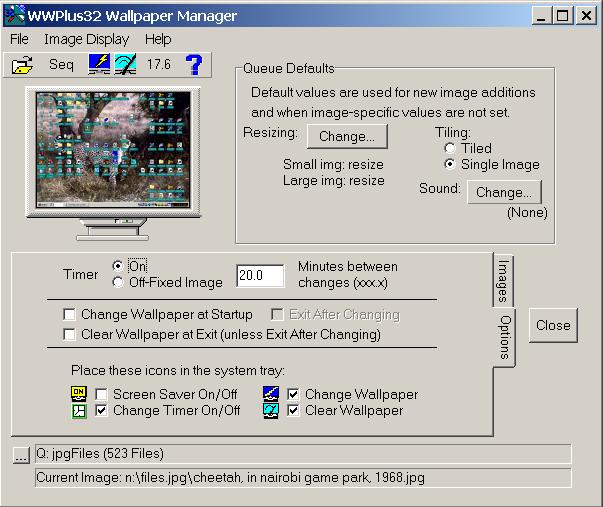This screenshot has height=507, width=603.
Task: Click the minutes between changes input field
Action: pyautogui.click(x=260, y=275)
